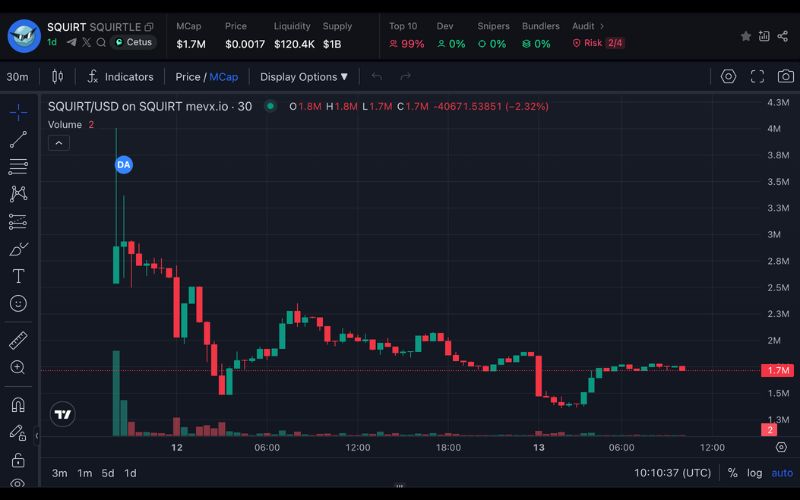Screen dimensions: 800x500
Task: Open TradingView logo link
Action: click(63, 414)
